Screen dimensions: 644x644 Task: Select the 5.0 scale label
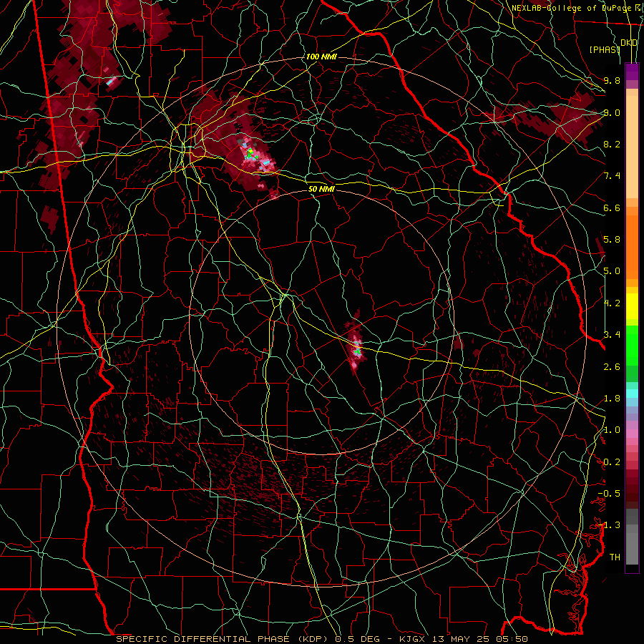pos(612,271)
